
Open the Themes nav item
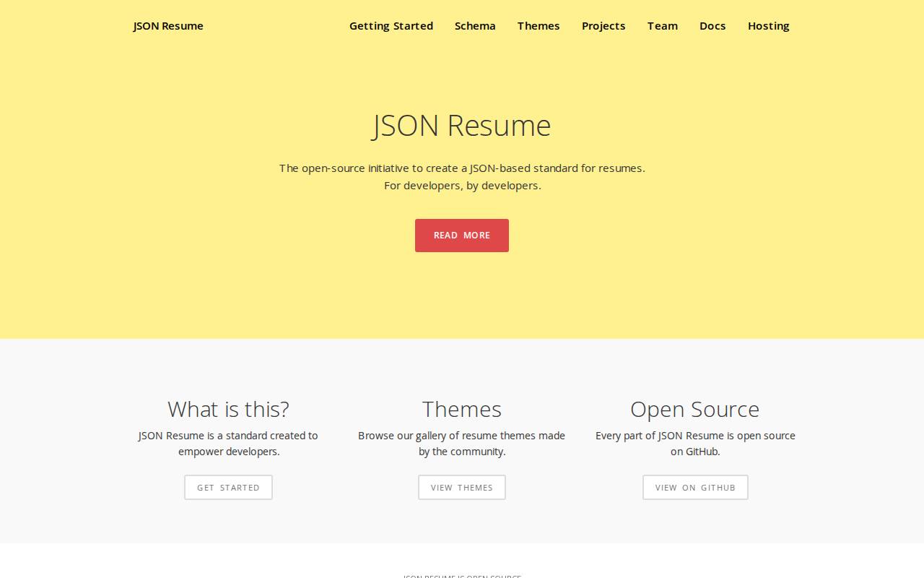[539, 26]
